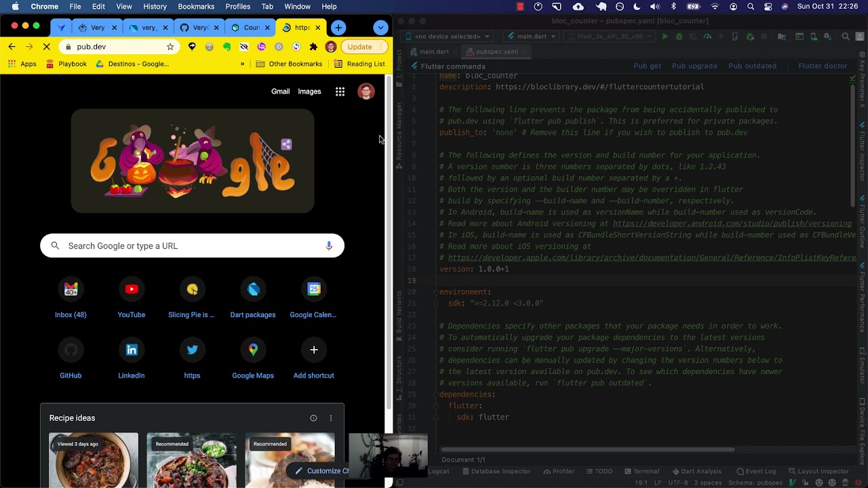Click the Pub outdated link
The height and width of the screenshot is (488, 868).
click(x=752, y=66)
